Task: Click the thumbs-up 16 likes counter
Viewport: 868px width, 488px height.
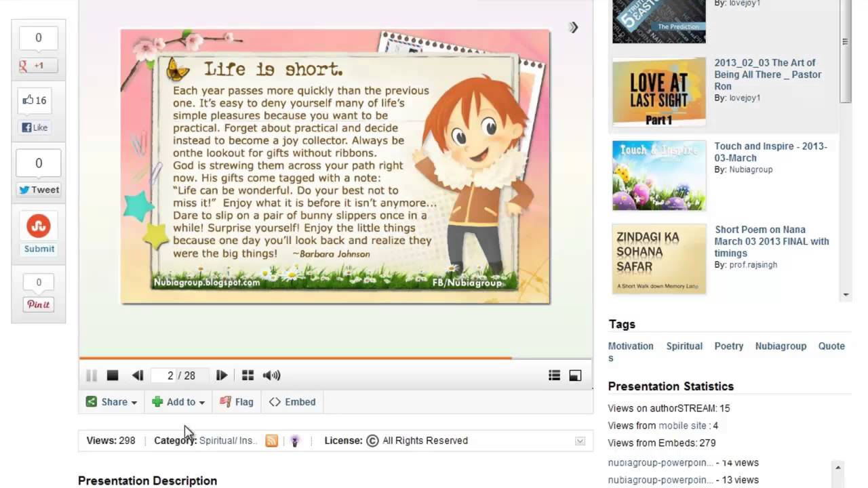Action: 35,100
